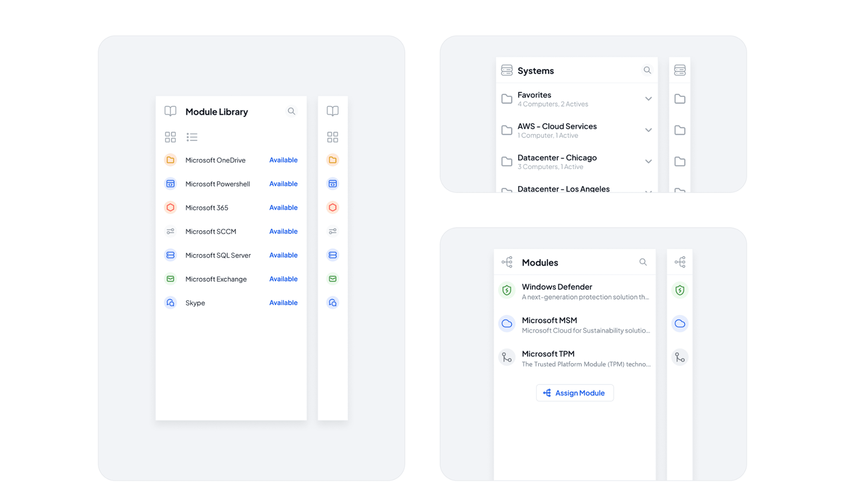Select the Favorites folder row
Screen dimensions: 868x488
tap(577, 99)
